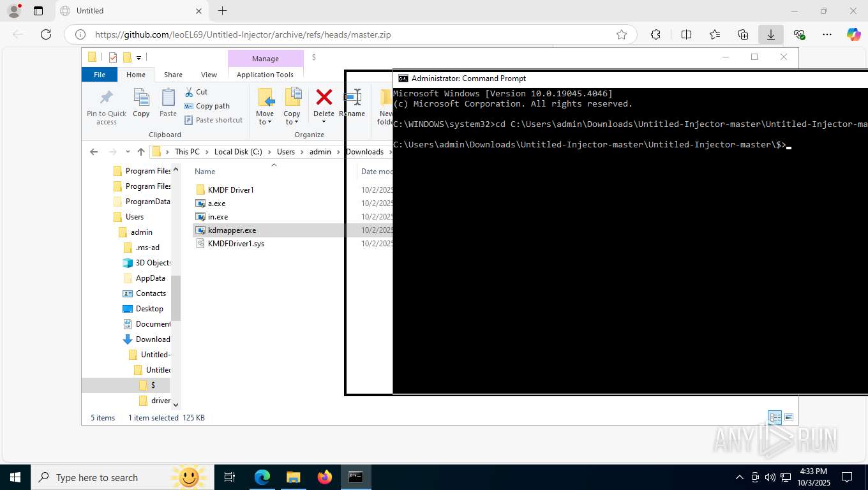
Task: Open the Edge Downloads button
Action: pos(771,35)
